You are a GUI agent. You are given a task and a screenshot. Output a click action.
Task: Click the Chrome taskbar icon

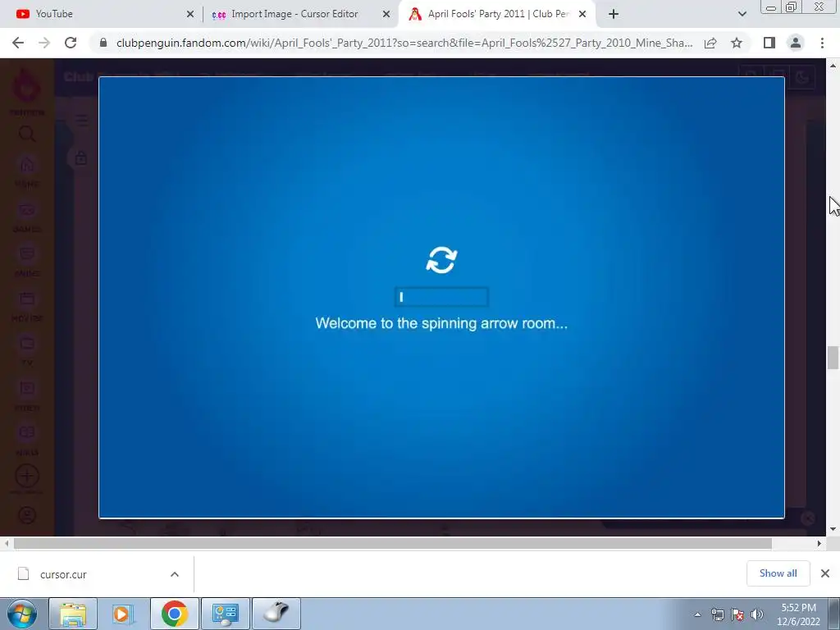tap(175, 614)
